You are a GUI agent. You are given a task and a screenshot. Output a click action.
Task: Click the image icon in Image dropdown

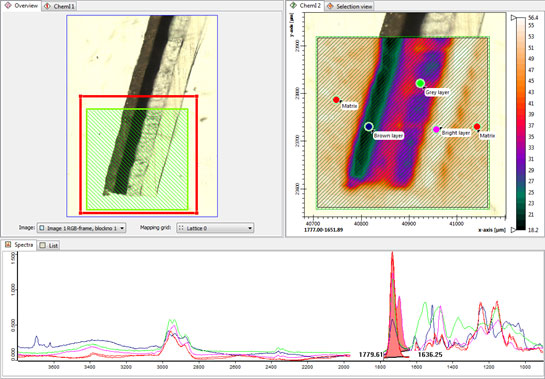(x=42, y=228)
